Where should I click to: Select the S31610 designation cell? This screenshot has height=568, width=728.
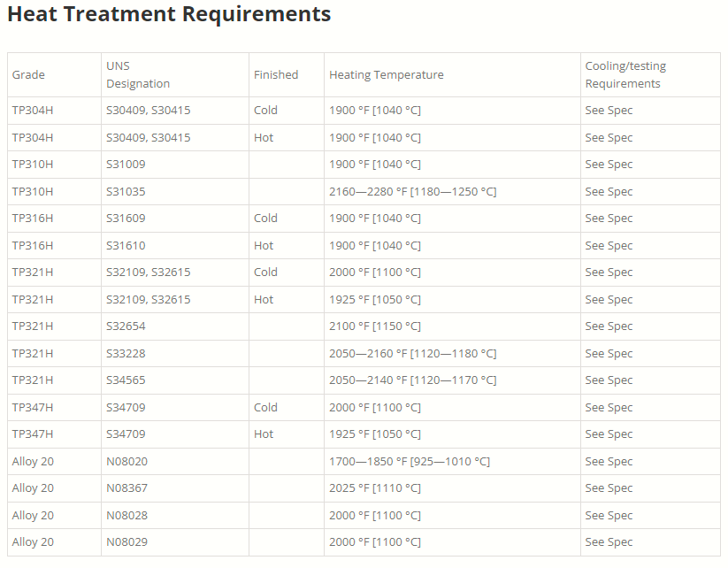(x=126, y=246)
